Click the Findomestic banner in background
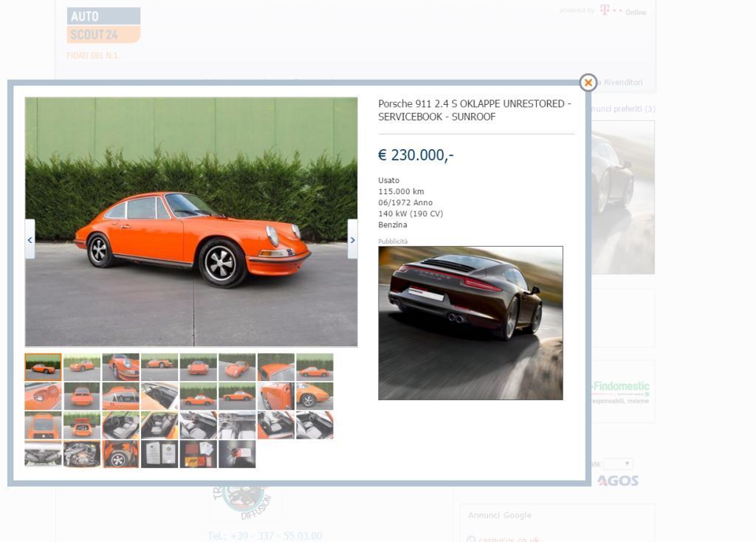The width and height of the screenshot is (756, 542). click(x=621, y=391)
